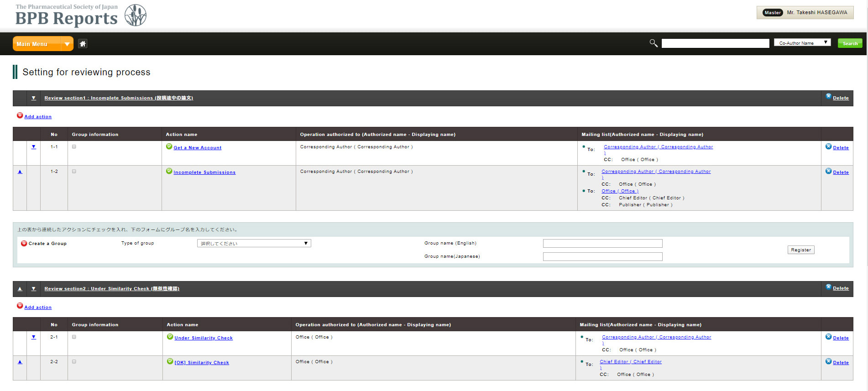Click the search magnifier icon
The image size is (868, 391).
click(654, 43)
